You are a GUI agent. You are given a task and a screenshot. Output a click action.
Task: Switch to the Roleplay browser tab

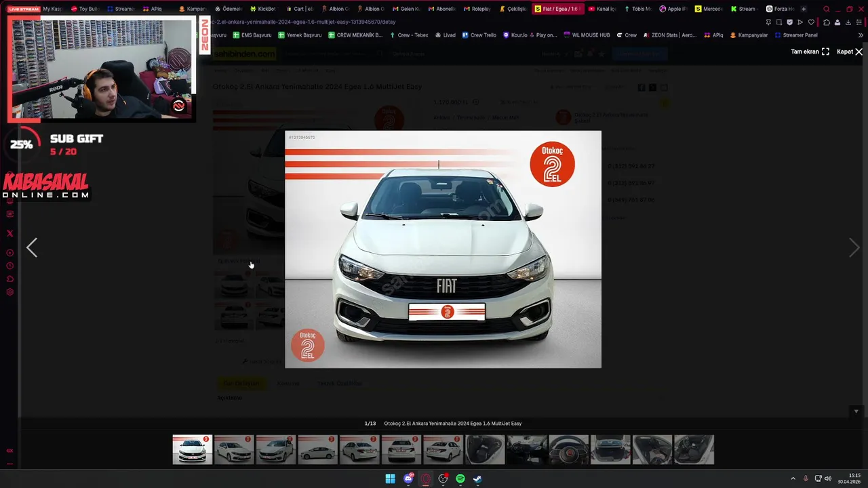coord(476,9)
